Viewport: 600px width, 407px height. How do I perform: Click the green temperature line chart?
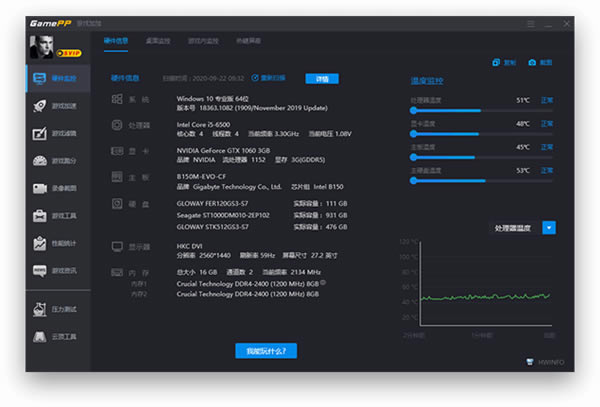tap(485, 297)
